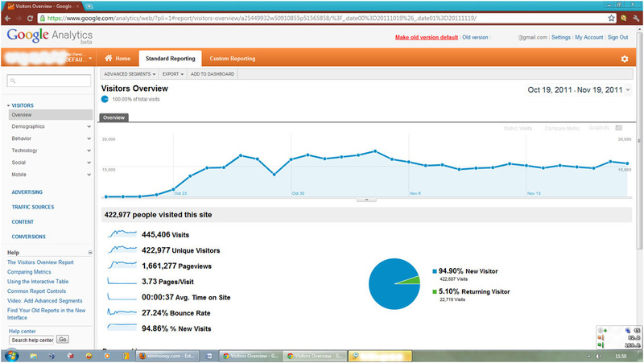Reload the page with refresh icon
644x363 pixels.
pos(30,18)
